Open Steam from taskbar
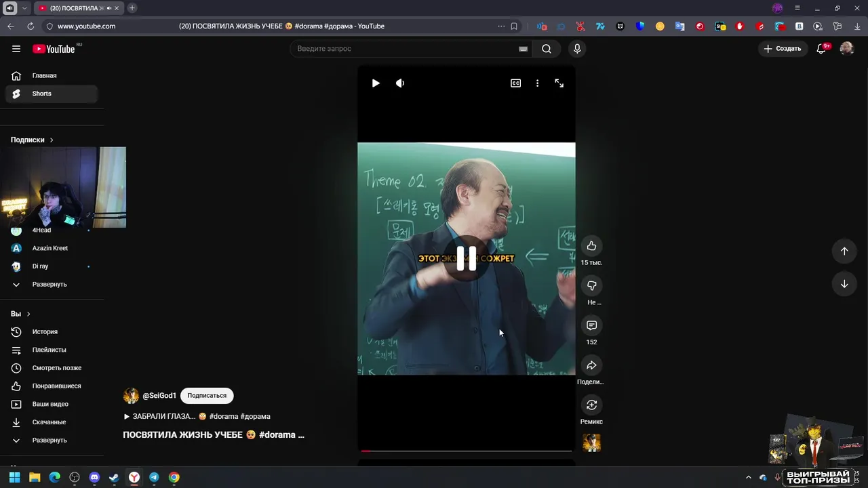The width and height of the screenshot is (868, 488). (x=114, y=477)
